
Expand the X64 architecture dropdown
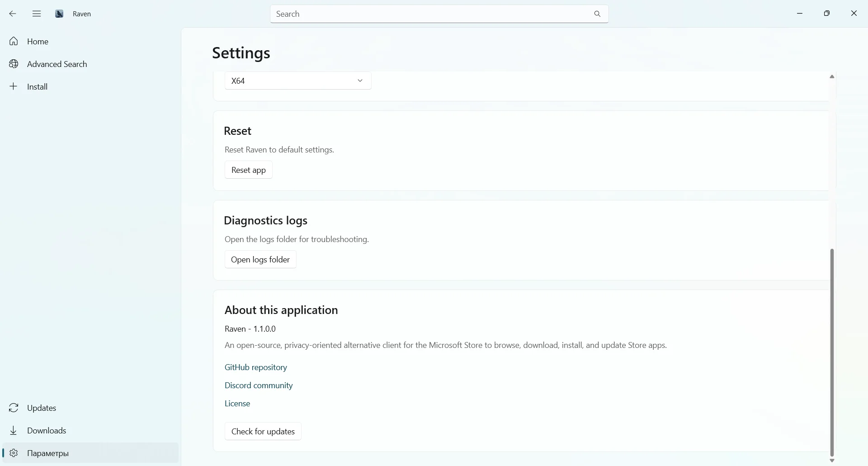coord(298,81)
